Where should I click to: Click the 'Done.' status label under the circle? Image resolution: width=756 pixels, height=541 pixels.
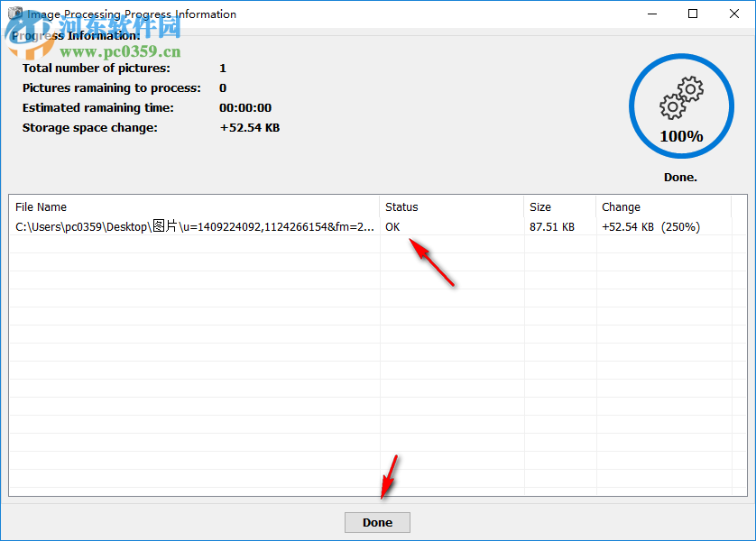pyautogui.click(x=679, y=177)
